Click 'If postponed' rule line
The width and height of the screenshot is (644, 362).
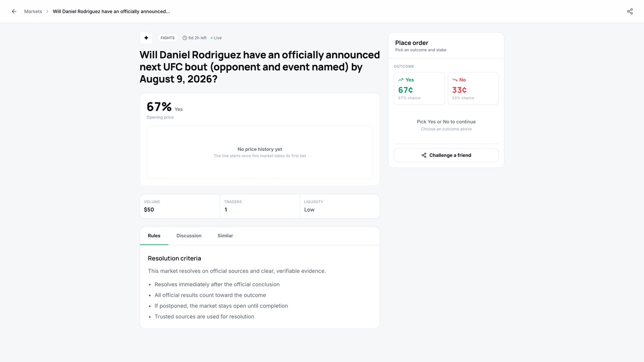click(x=221, y=306)
